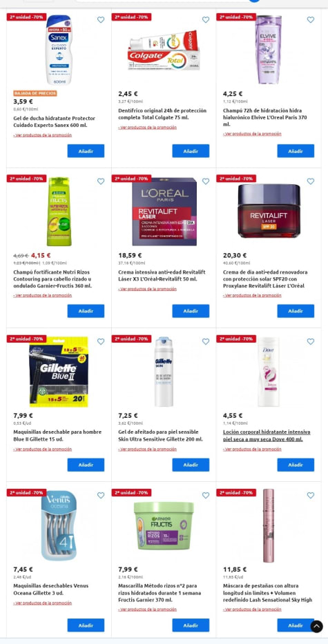
Task: Tap the heart icon on Colgate Total toothpaste
Action: 206,20
